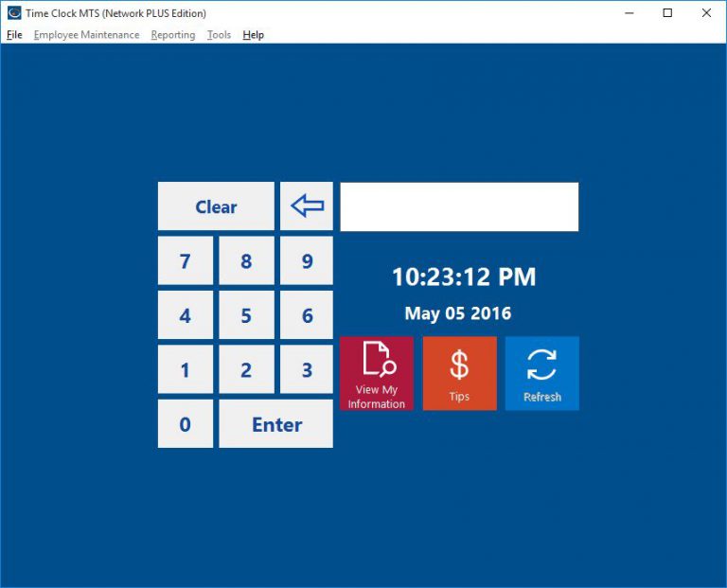
Task: Tap keypad digit 8
Action: pyautogui.click(x=247, y=260)
